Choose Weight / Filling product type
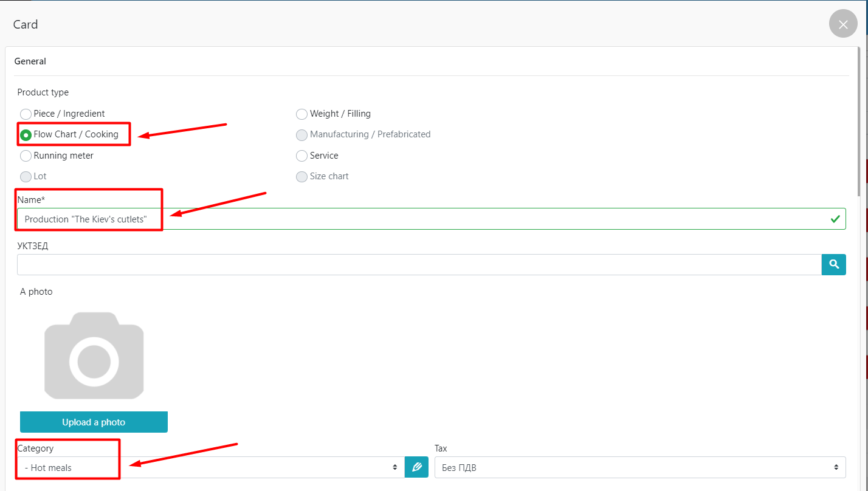868x491 pixels. (x=301, y=114)
